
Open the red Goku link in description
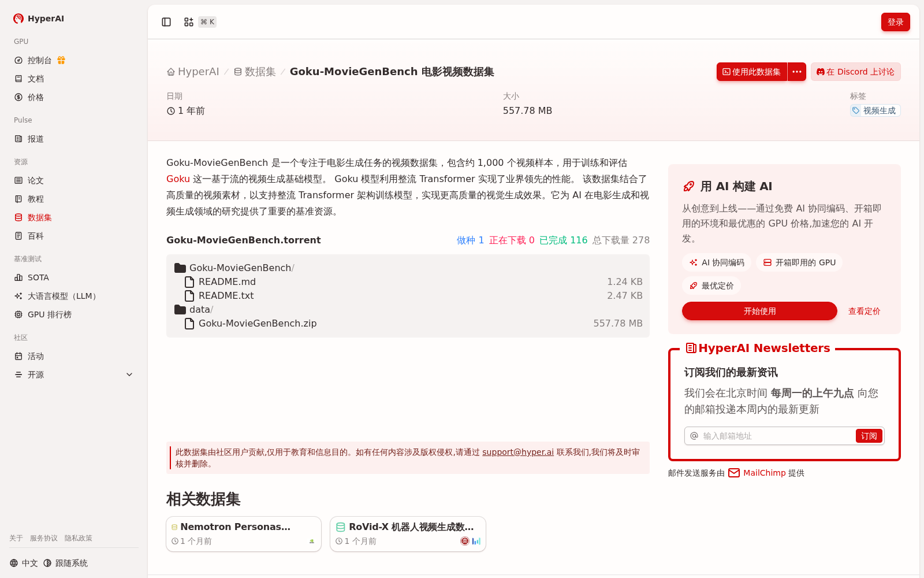178,179
